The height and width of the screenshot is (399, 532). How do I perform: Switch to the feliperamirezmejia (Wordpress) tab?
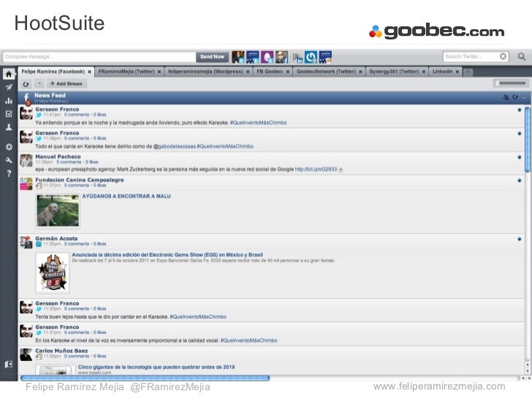[205, 72]
